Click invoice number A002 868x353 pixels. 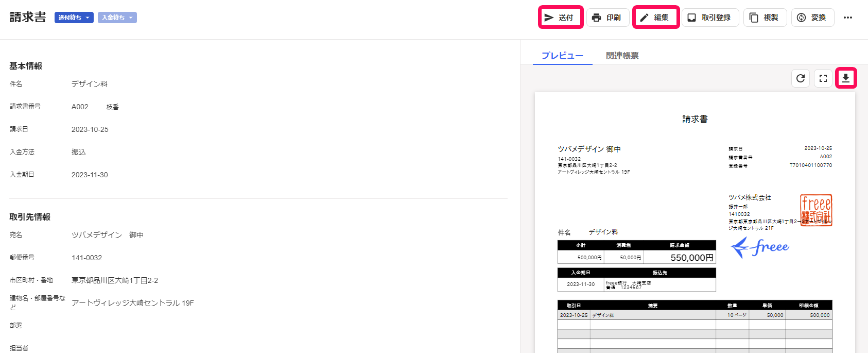[x=80, y=107]
